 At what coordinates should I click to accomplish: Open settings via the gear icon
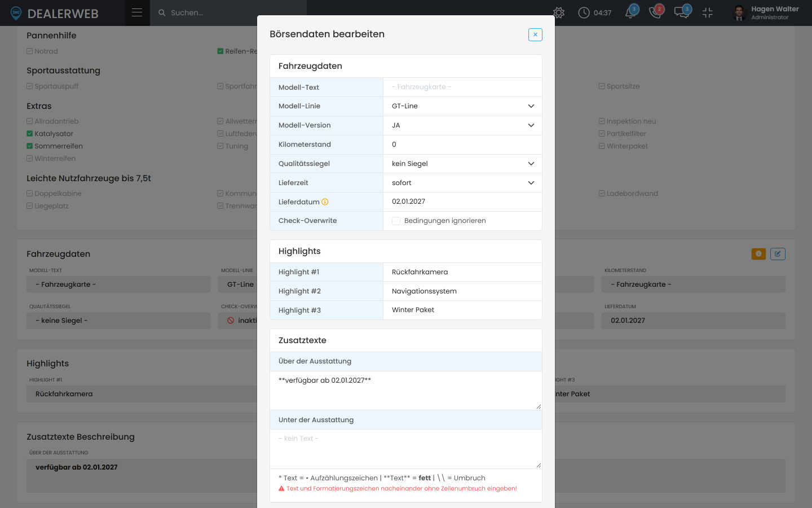pyautogui.click(x=559, y=12)
